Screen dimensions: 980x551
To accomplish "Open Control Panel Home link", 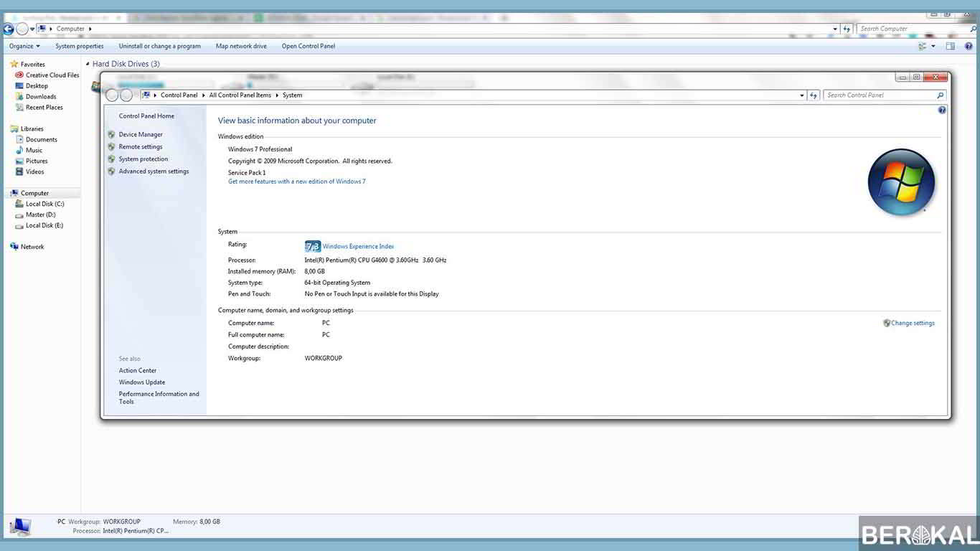I will click(146, 116).
